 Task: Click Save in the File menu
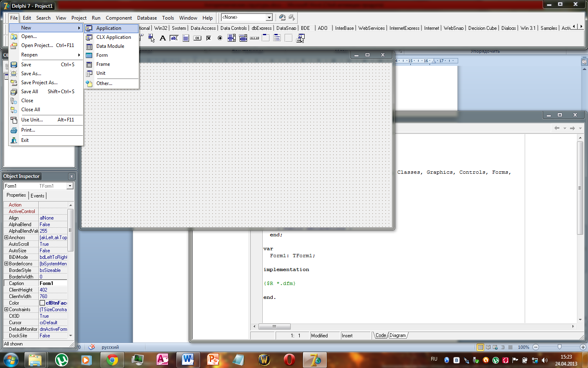pyautogui.click(x=46, y=65)
